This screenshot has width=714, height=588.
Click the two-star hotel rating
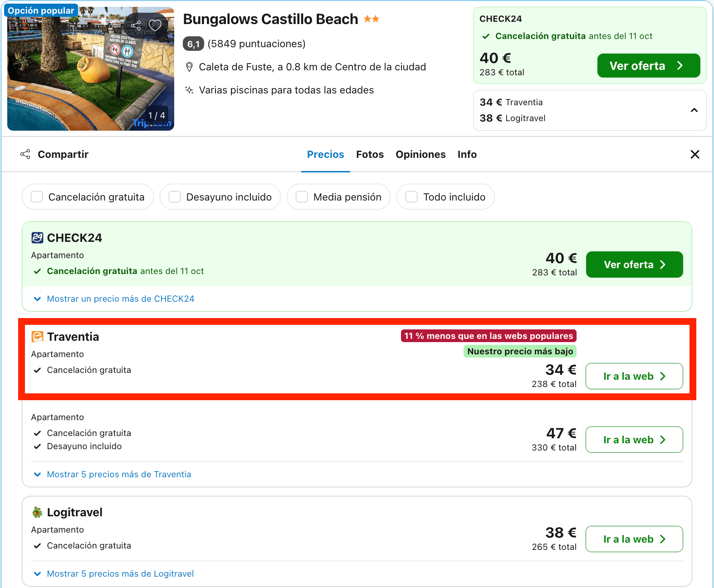(372, 19)
